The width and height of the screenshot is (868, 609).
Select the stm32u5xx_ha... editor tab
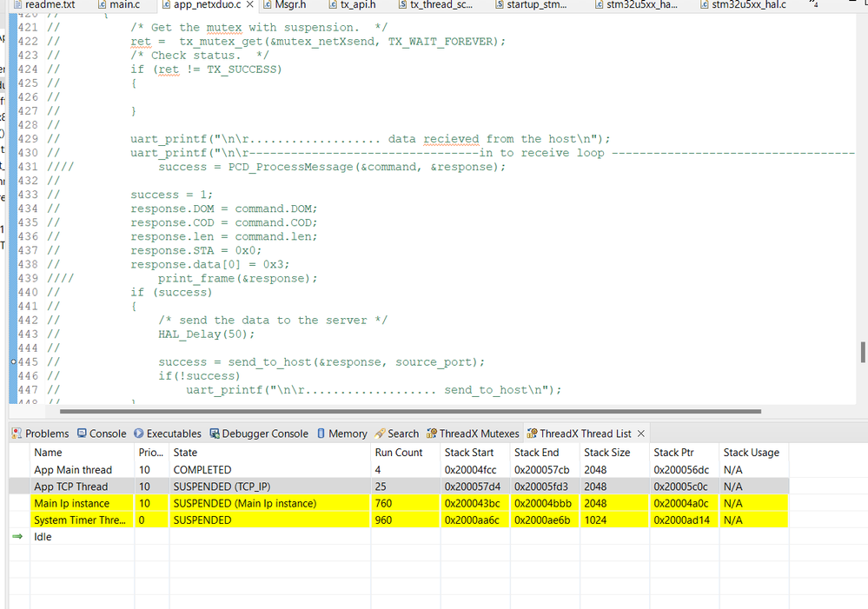pos(636,5)
